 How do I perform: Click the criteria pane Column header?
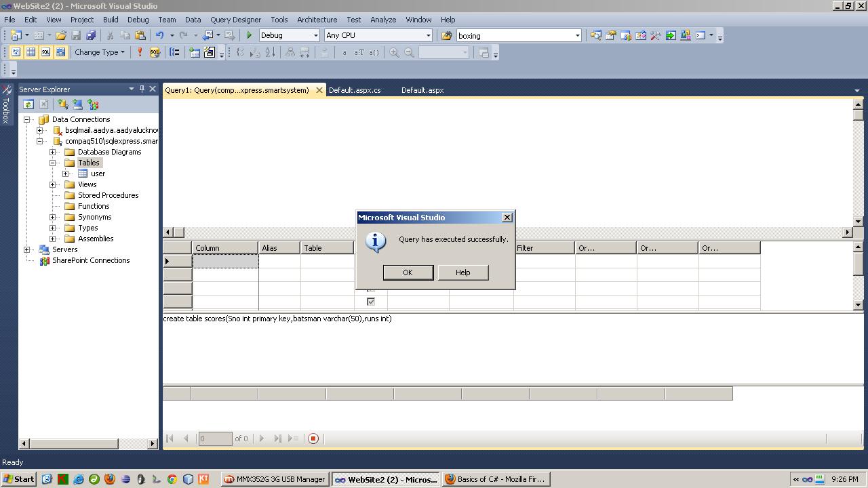coord(225,248)
